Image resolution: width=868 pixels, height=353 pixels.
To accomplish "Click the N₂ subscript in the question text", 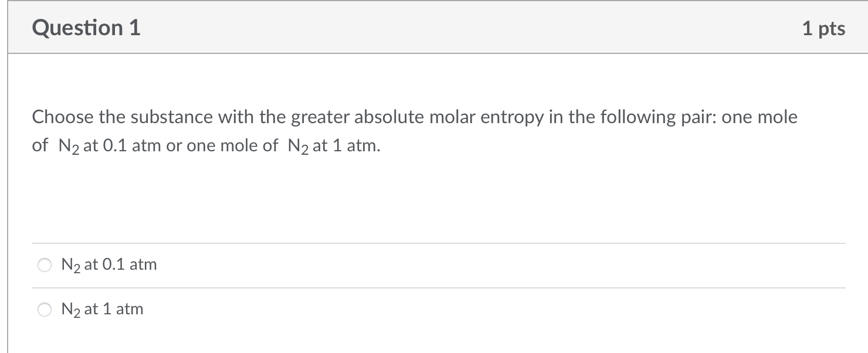I will [66, 147].
